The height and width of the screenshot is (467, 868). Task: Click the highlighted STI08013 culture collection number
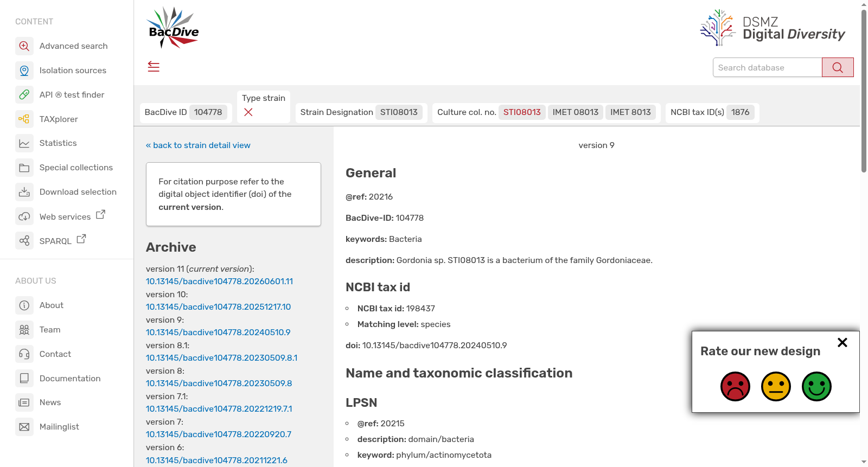pyautogui.click(x=522, y=112)
